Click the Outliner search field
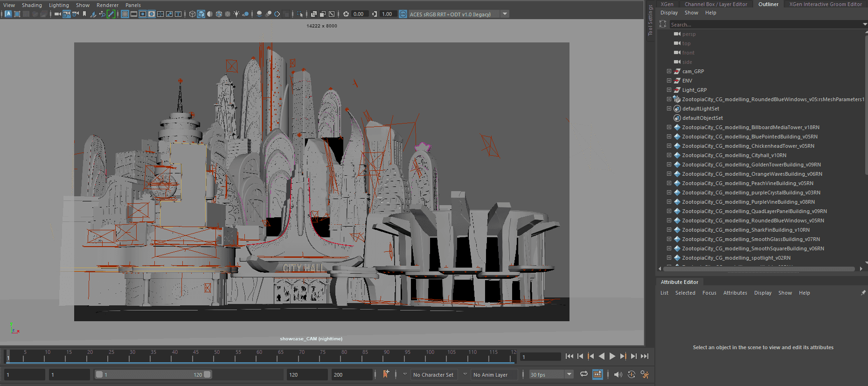This screenshot has width=868, height=386. 765,24
